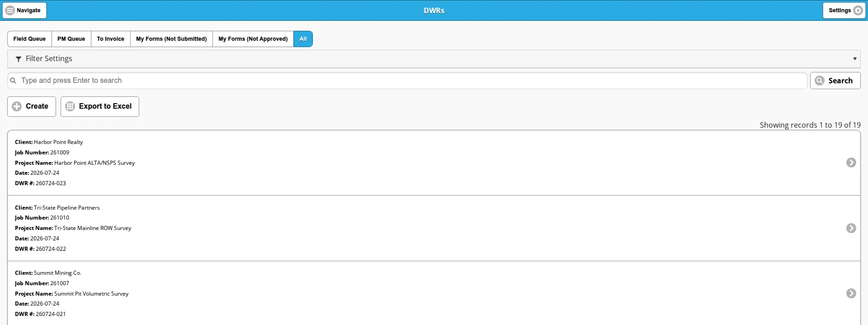Click the filter funnel icon
Screen dimensions: 868x325
tap(19, 59)
